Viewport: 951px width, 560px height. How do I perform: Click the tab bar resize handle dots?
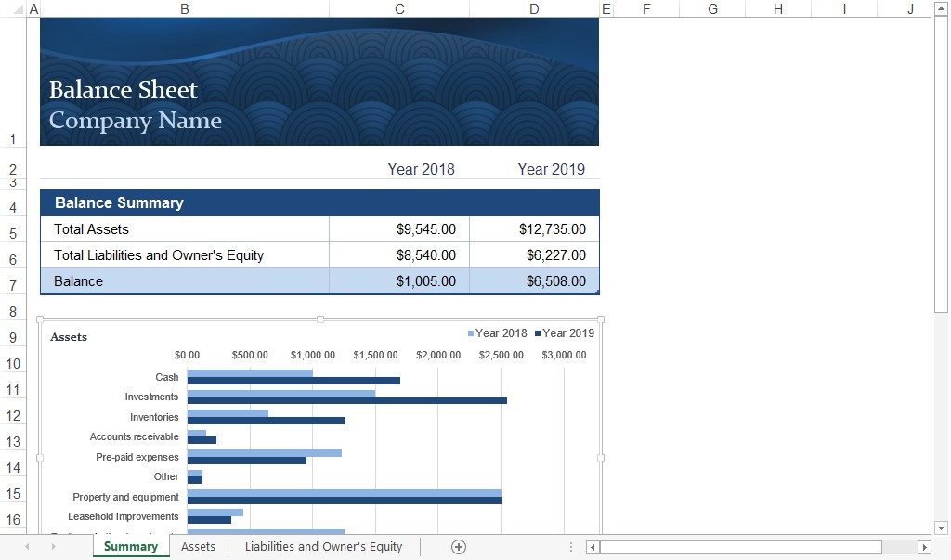coord(571,547)
